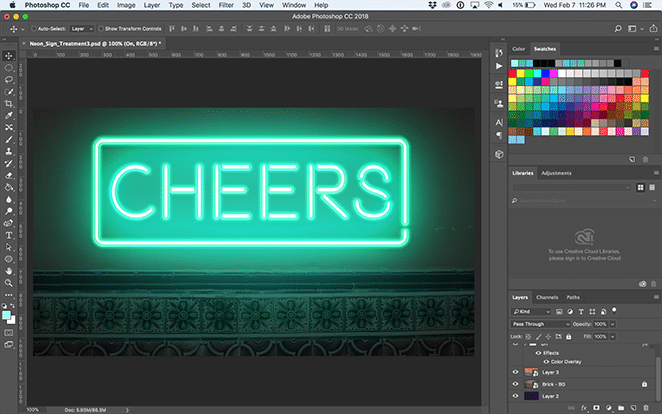The width and height of the screenshot is (662, 414).
Task: Hide Layer 2 visibility eye
Action: pos(515,396)
